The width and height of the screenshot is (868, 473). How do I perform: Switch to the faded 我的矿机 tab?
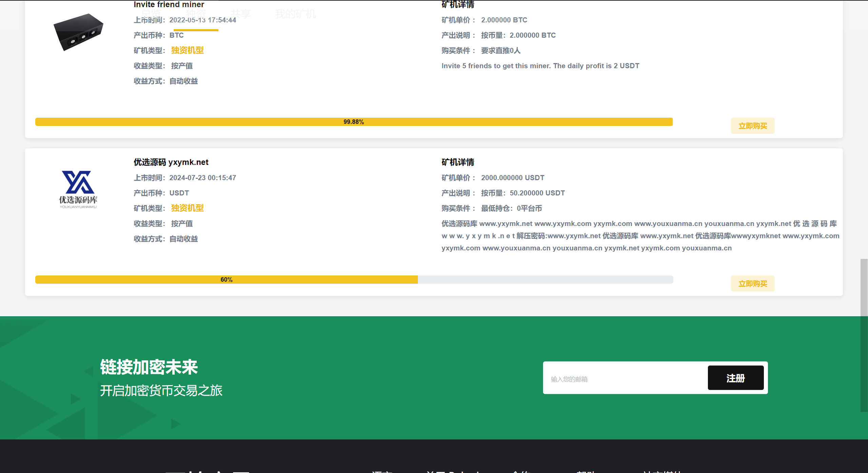click(x=295, y=14)
